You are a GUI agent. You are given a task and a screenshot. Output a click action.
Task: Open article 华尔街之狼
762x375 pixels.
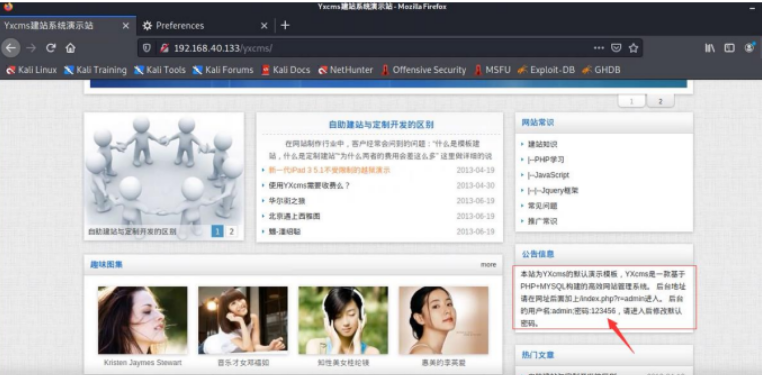coord(287,201)
